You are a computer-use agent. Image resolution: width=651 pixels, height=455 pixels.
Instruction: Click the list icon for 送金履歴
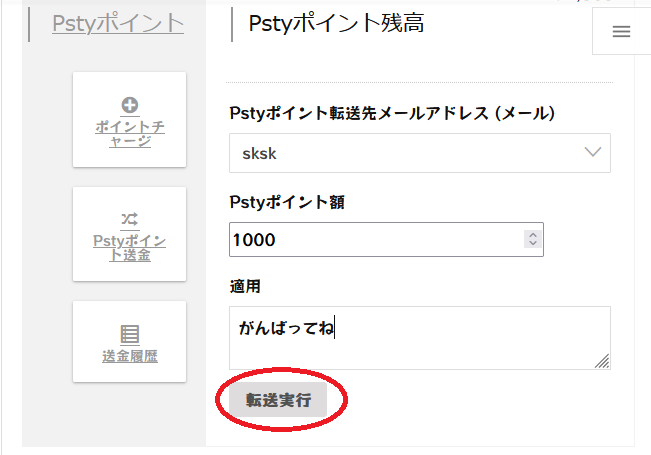tap(130, 334)
